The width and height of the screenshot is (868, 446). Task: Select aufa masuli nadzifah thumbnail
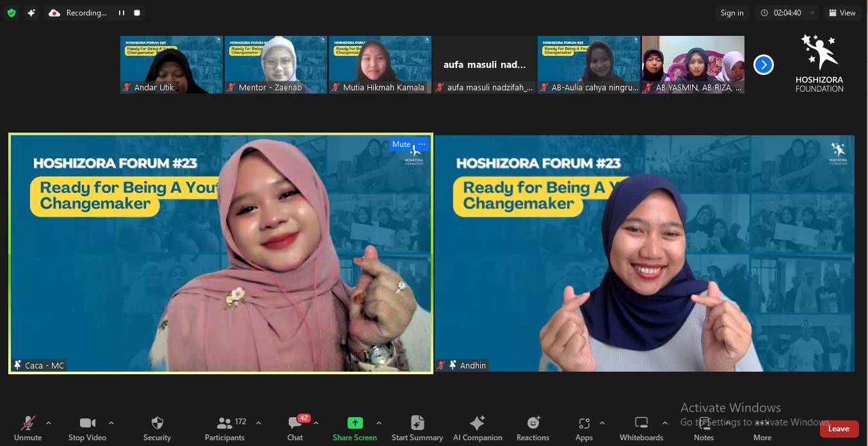485,65
